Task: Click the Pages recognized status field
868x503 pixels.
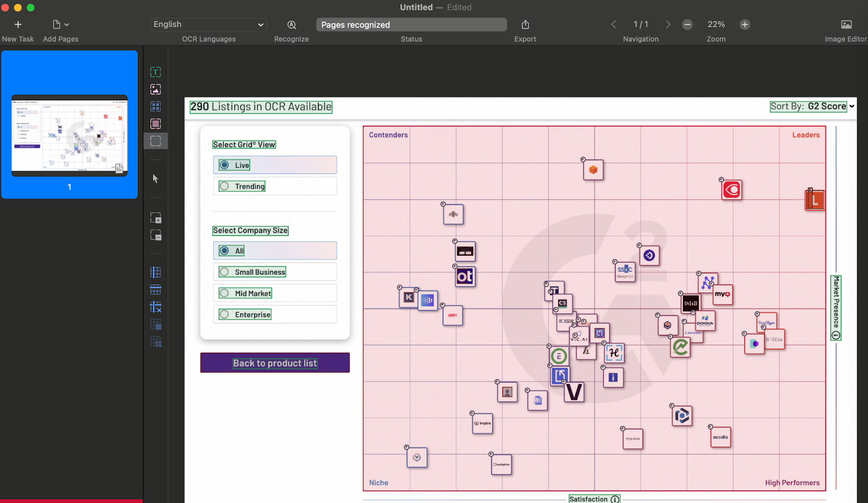Action: pos(411,24)
